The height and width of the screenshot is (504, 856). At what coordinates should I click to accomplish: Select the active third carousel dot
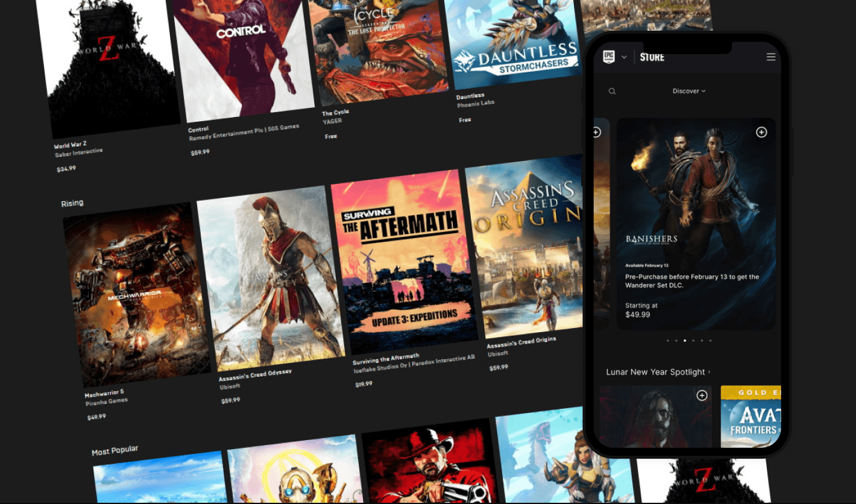(684, 341)
